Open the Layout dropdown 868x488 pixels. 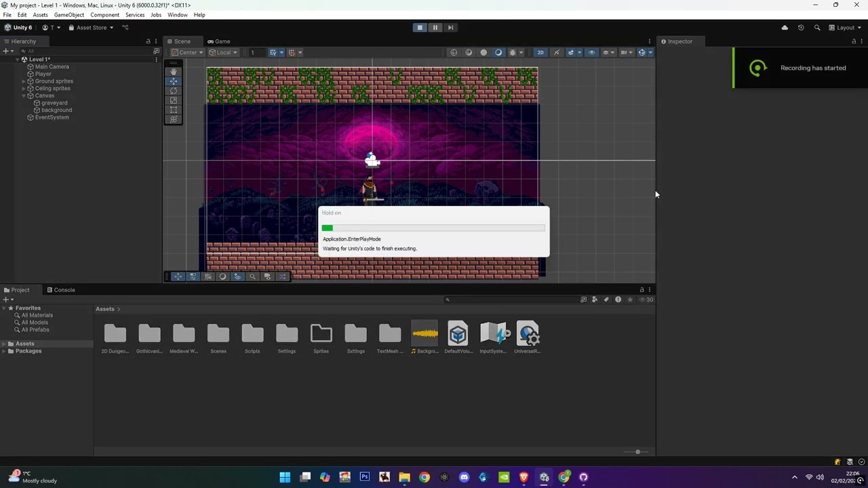845,28
